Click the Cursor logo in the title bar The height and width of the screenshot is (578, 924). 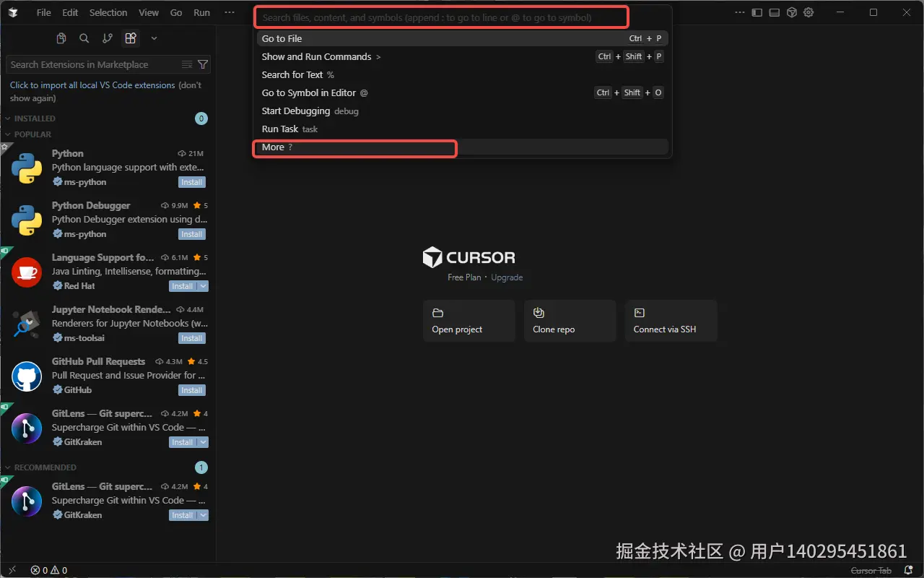point(13,12)
